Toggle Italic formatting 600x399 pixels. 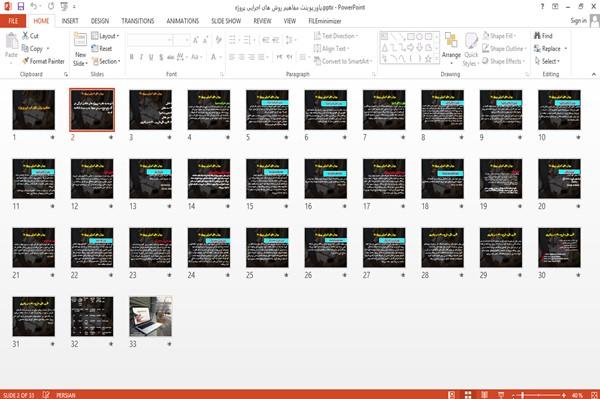coord(141,57)
